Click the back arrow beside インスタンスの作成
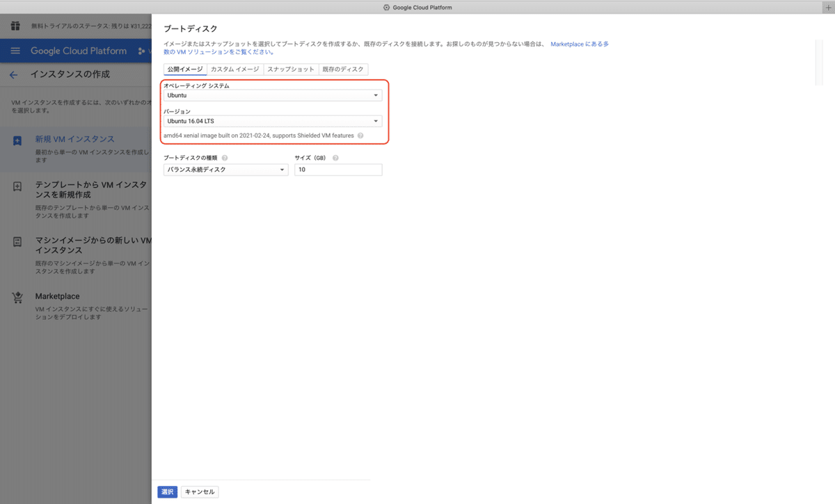Screen dimensions: 835x504 [x=13, y=74]
